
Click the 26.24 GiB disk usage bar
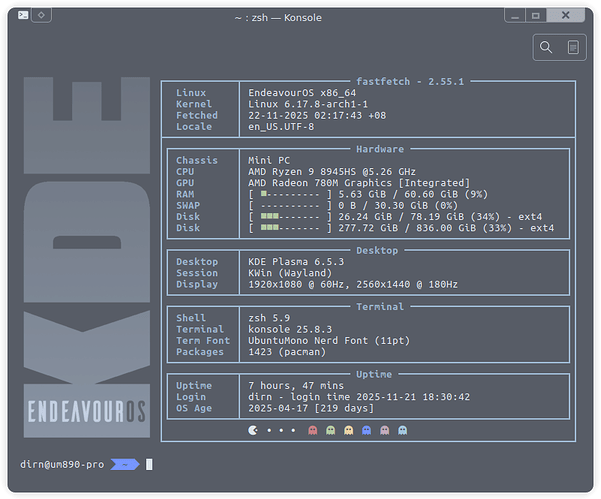coord(289,215)
